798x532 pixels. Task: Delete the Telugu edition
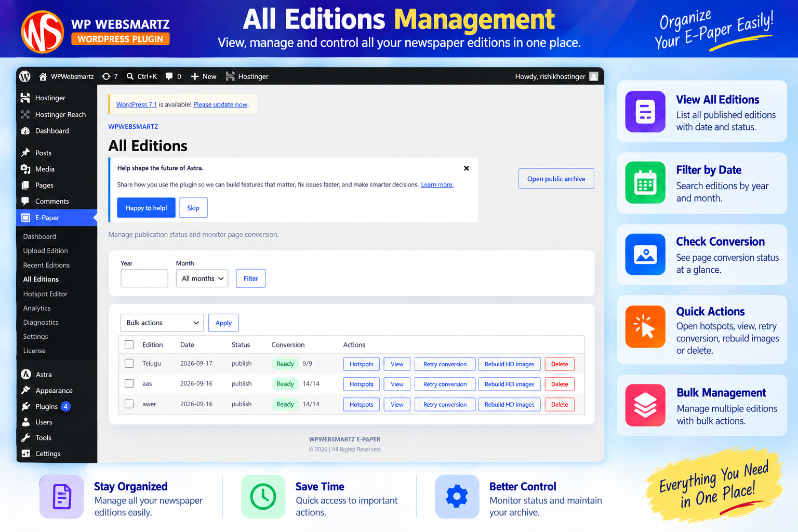click(560, 364)
